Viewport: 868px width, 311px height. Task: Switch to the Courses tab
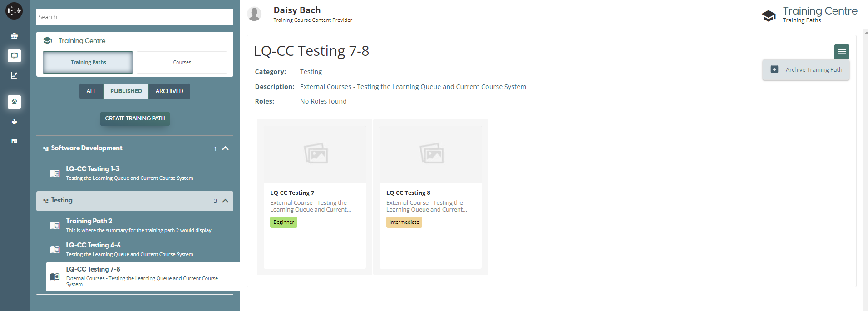(x=182, y=62)
